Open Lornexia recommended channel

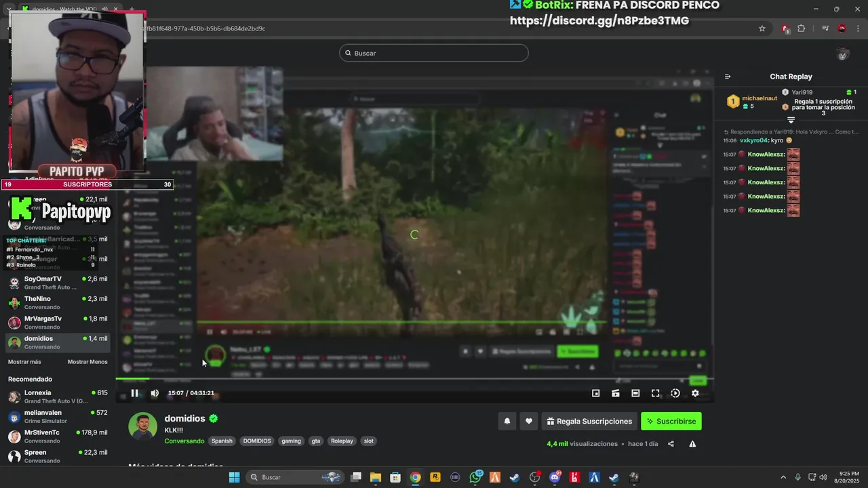tap(57, 396)
